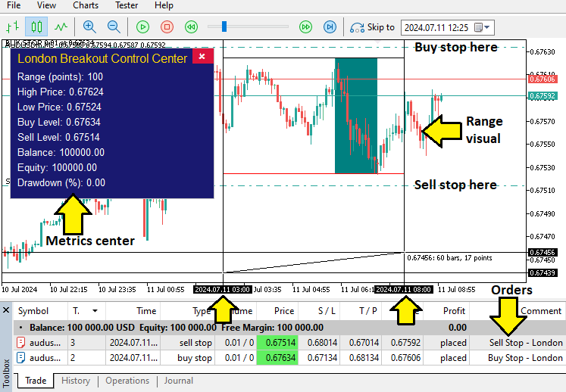Click the 2024.07.11 03:00 time marker

point(222,290)
